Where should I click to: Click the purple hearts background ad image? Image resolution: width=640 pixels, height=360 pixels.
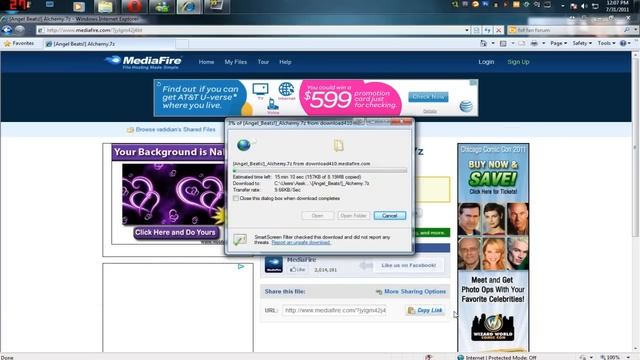[x=173, y=194]
